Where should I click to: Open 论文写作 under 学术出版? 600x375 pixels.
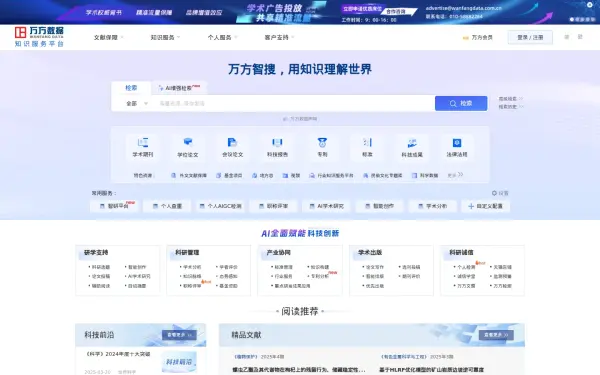375,267
